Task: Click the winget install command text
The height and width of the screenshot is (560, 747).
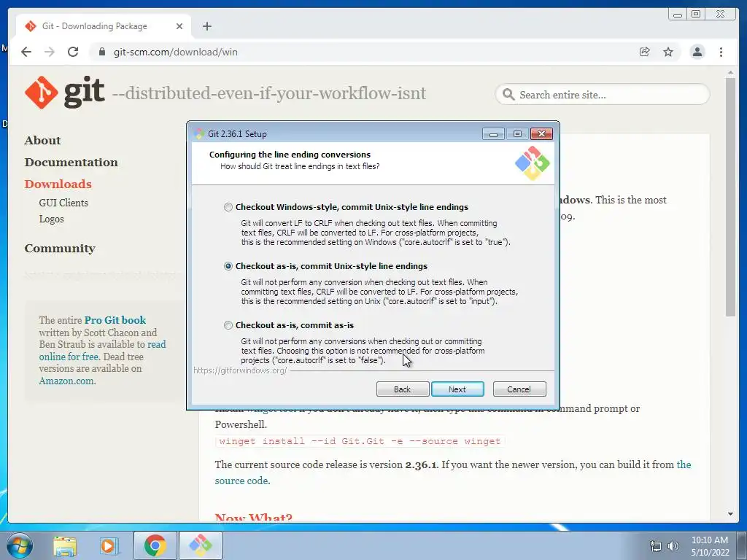Action: tap(360, 441)
